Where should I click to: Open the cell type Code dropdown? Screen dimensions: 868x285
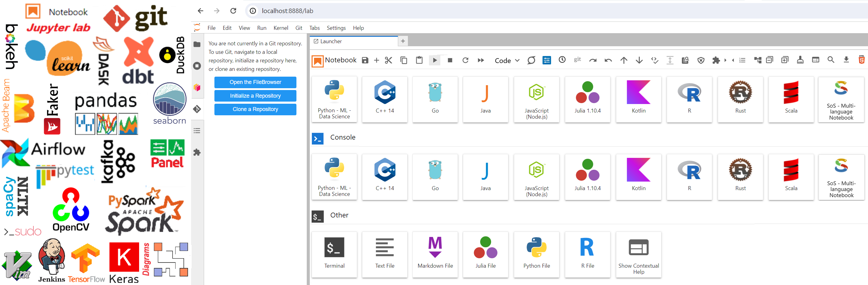coord(507,61)
